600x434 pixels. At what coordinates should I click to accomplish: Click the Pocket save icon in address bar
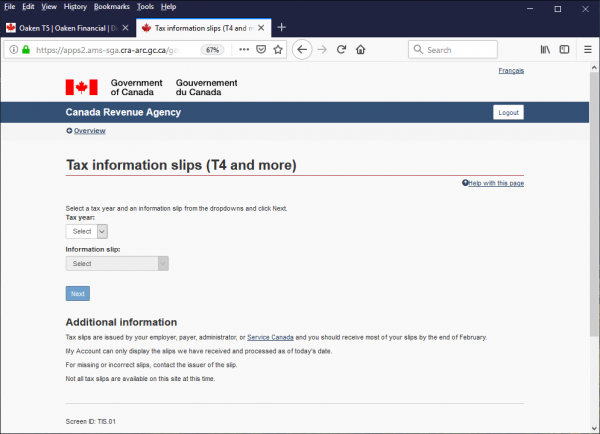(260, 49)
